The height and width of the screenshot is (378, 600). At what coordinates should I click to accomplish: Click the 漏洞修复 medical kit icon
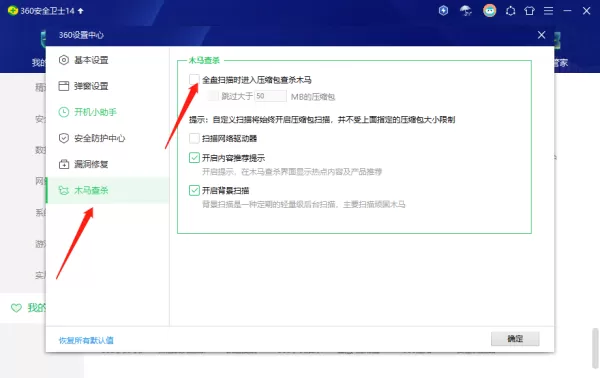[x=64, y=164]
